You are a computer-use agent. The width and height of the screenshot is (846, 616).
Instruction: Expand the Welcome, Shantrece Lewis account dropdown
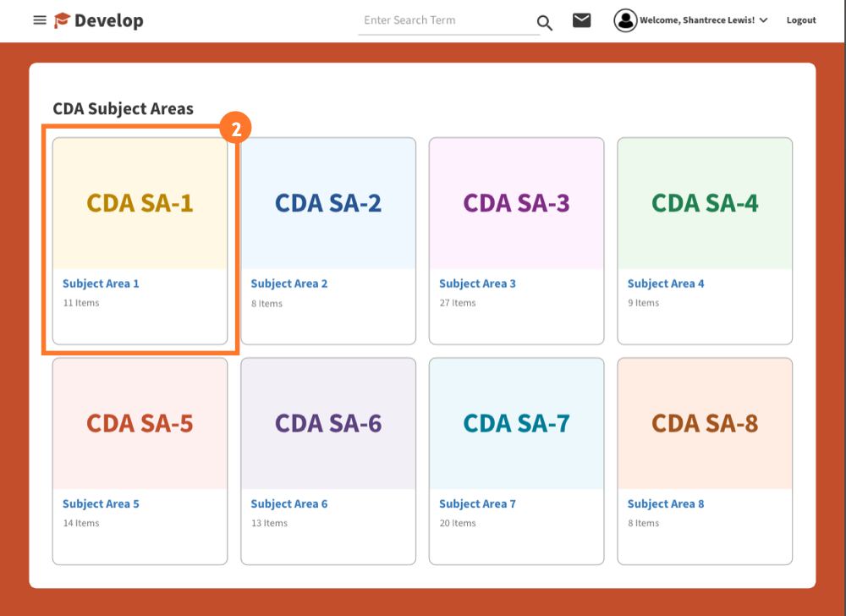tap(702, 19)
